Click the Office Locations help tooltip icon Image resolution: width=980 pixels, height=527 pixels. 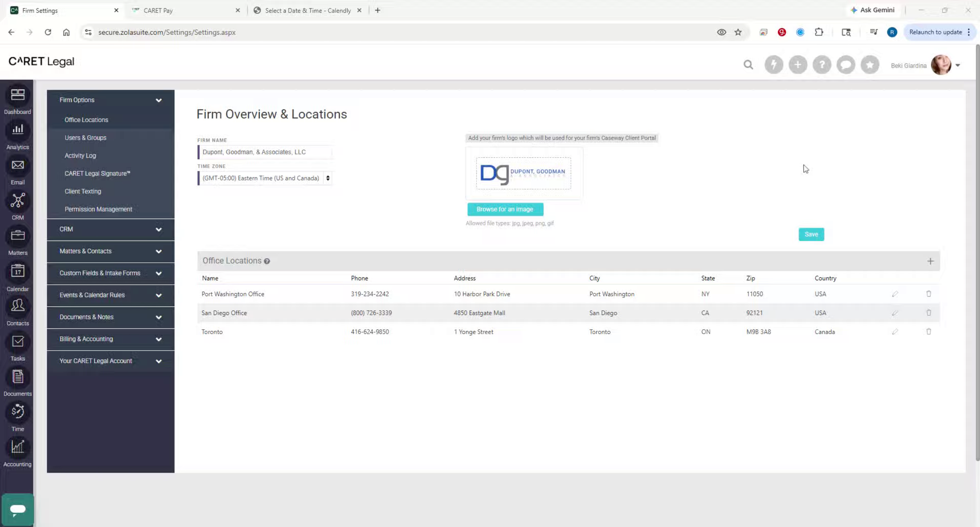click(267, 261)
